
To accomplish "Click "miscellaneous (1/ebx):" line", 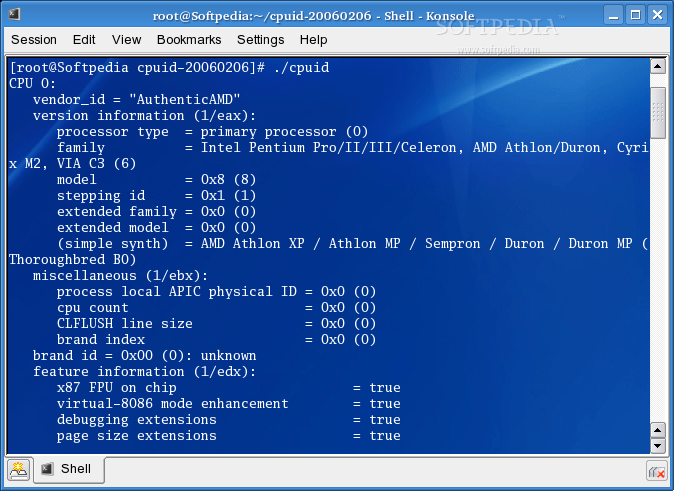I will pos(120,276).
